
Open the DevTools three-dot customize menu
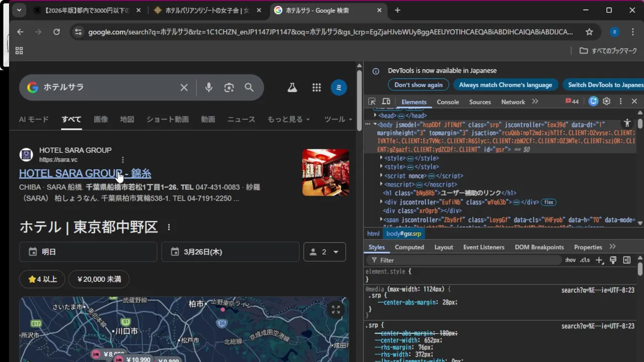click(x=621, y=102)
